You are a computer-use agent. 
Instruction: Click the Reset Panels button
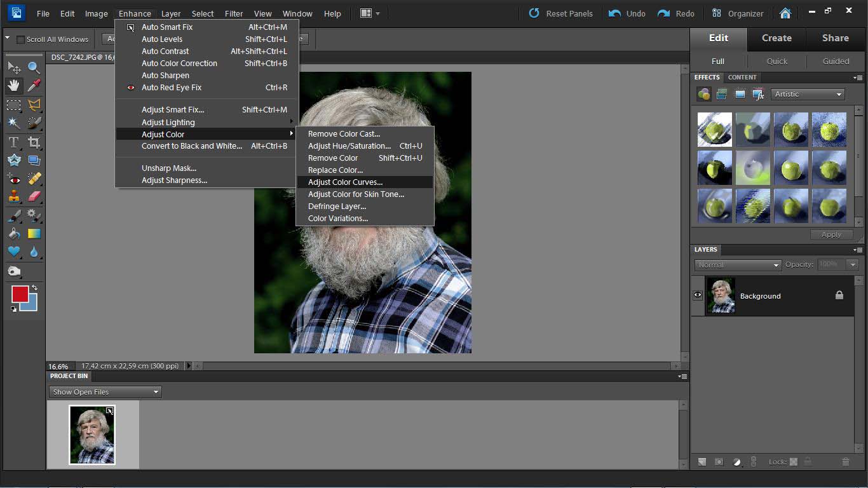[560, 13]
